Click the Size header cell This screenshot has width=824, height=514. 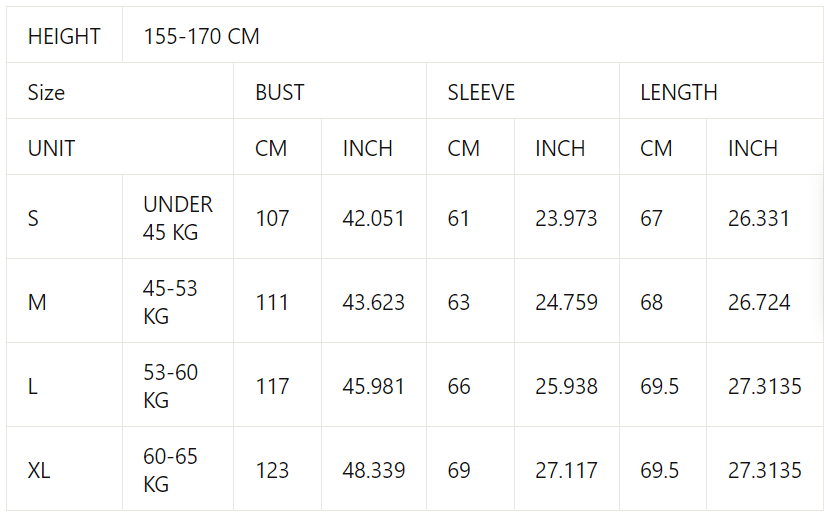[x=46, y=93]
